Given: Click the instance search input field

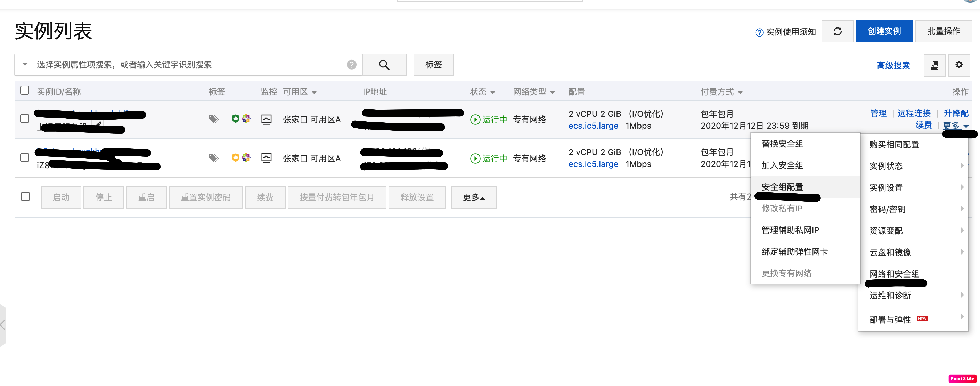Looking at the screenshot, I should coord(190,65).
